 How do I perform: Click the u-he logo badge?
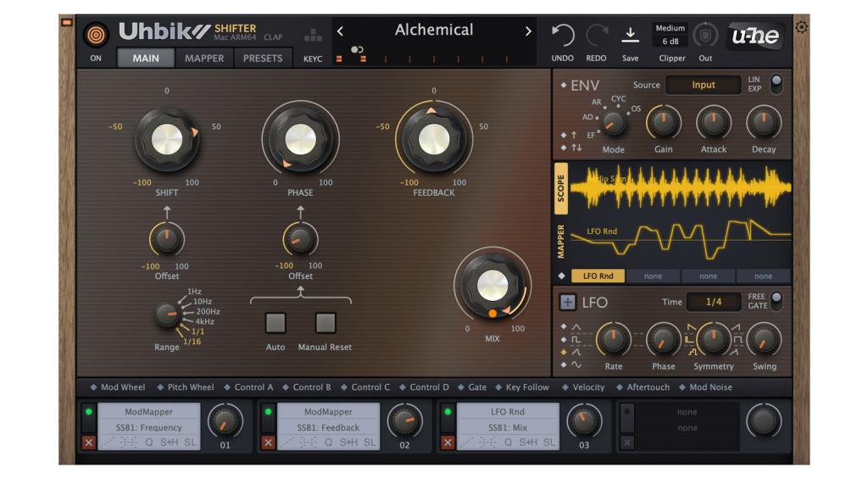click(x=754, y=36)
